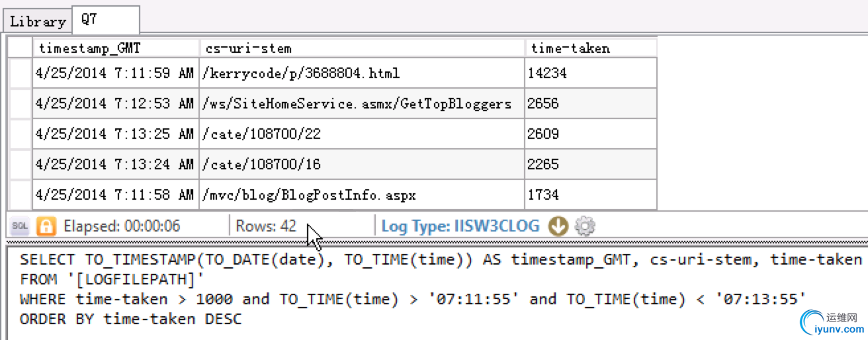Open the log type settings gear
This screenshot has height=340, width=868.
tap(585, 226)
